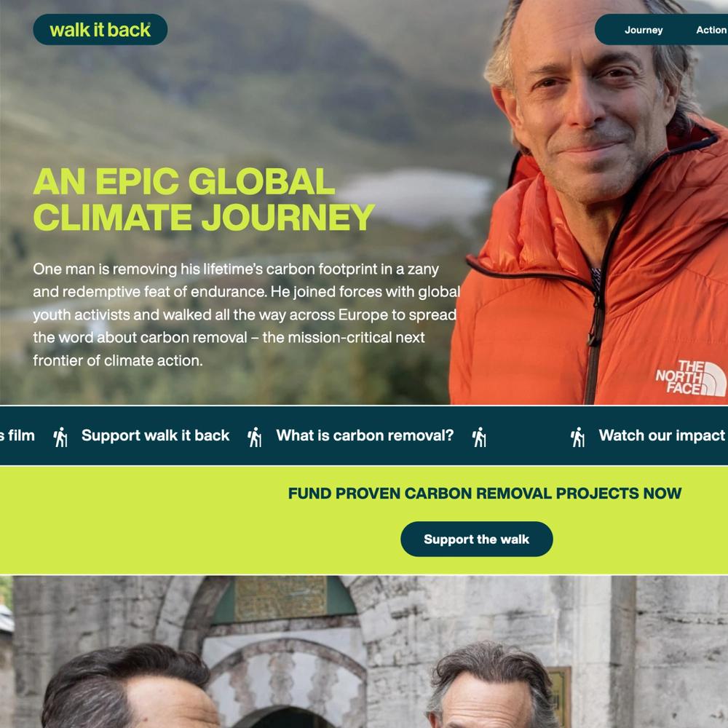The height and width of the screenshot is (728, 728).
Task: Click the North Face logo on jacket
Action: 691,378
